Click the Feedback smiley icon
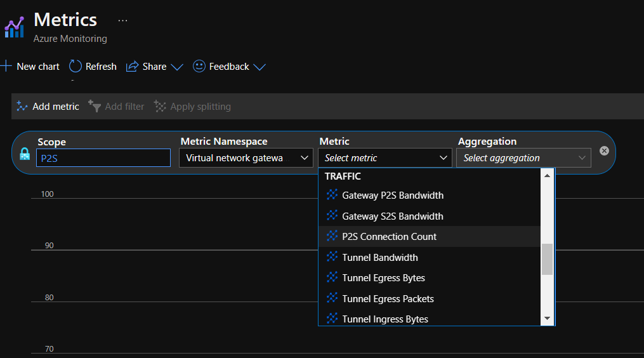The width and height of the screenshot is (644, 358). tap(199, 66)
